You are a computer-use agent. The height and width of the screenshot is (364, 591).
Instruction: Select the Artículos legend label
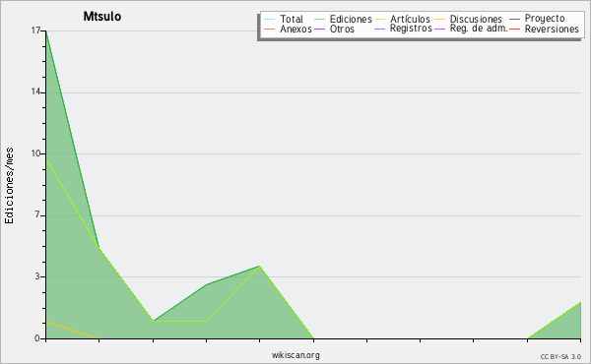click(x=410, y=19)
